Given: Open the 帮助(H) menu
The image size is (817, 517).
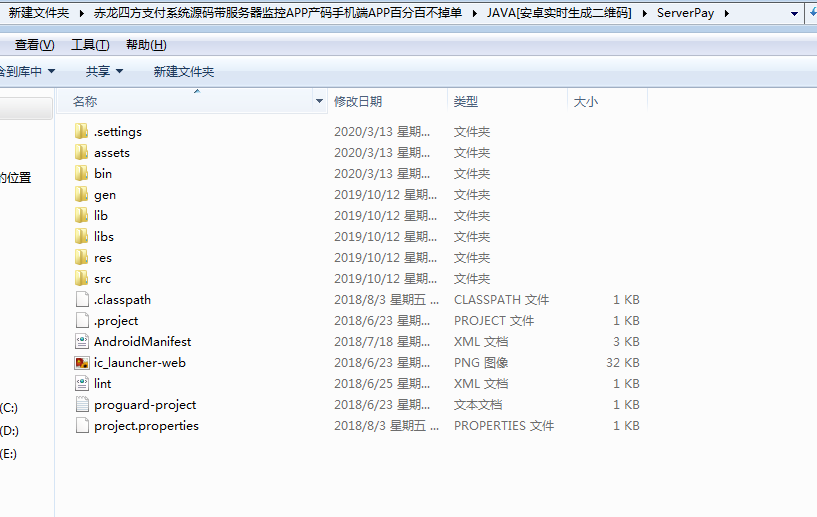Looking at the screenshot, I should (146, 45).
